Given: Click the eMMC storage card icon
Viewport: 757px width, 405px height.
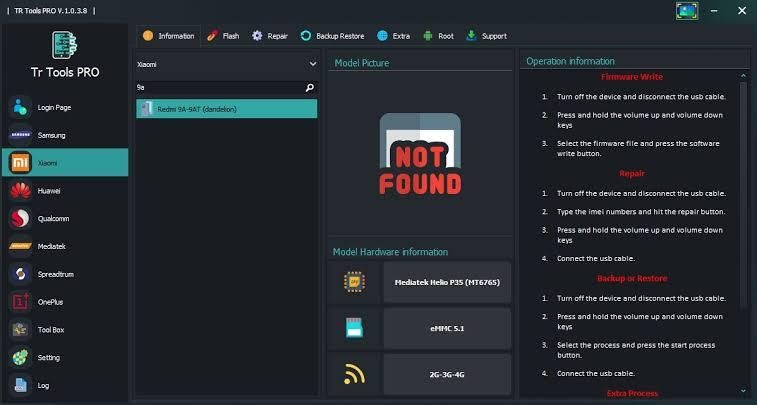Looking at the screenshot, I should coord(354,328).
